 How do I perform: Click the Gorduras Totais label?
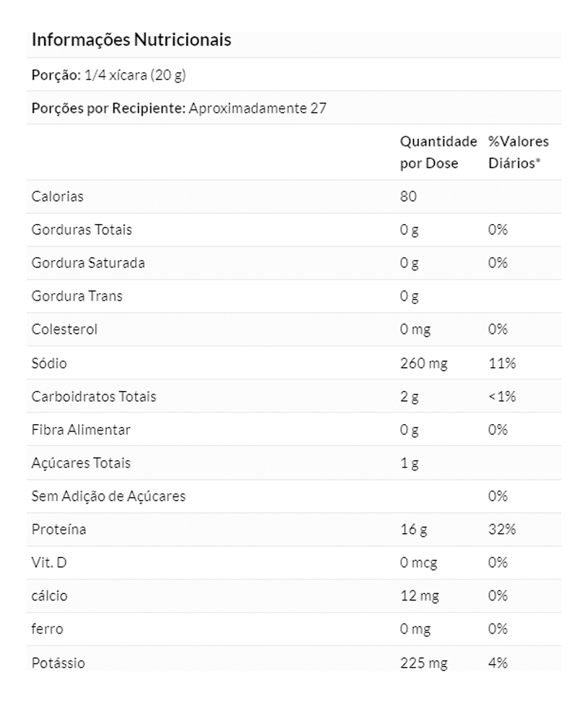tap(82, 230)
